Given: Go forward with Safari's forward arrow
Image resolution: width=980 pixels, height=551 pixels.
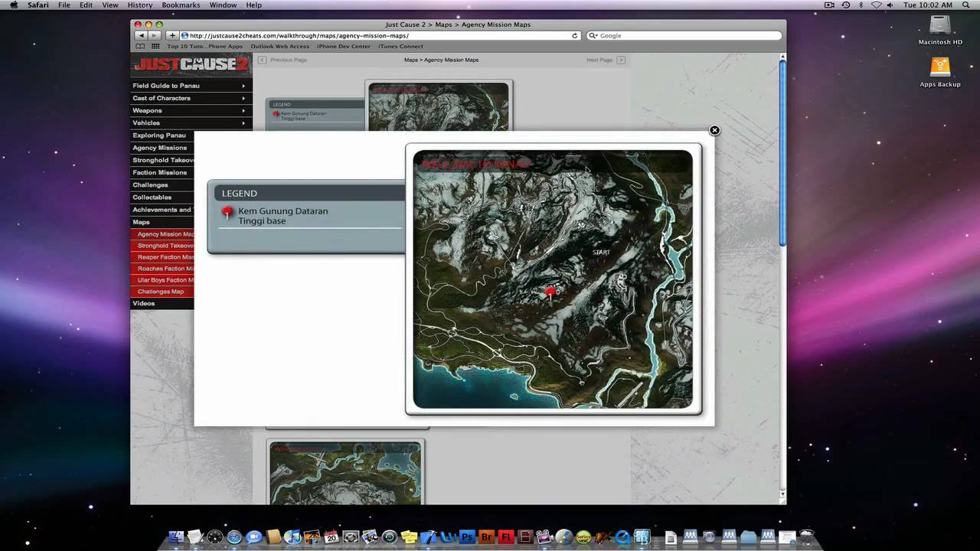Looking at the screenshot, I should 155,35.
